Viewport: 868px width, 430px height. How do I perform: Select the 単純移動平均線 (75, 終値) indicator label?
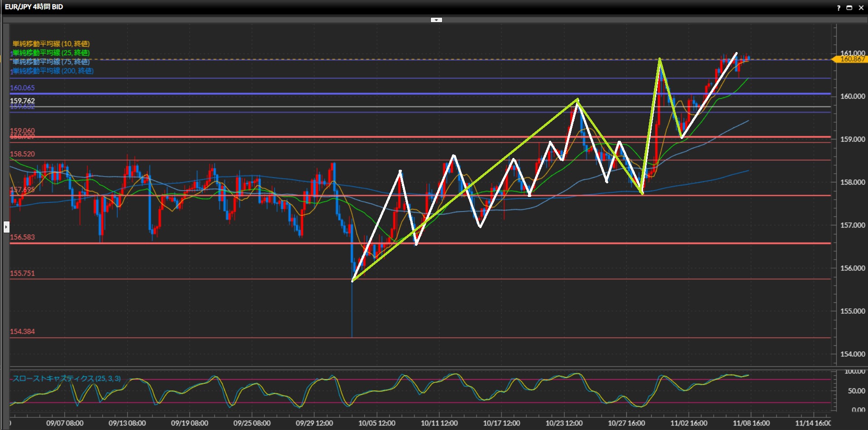(x=51, y=62)
